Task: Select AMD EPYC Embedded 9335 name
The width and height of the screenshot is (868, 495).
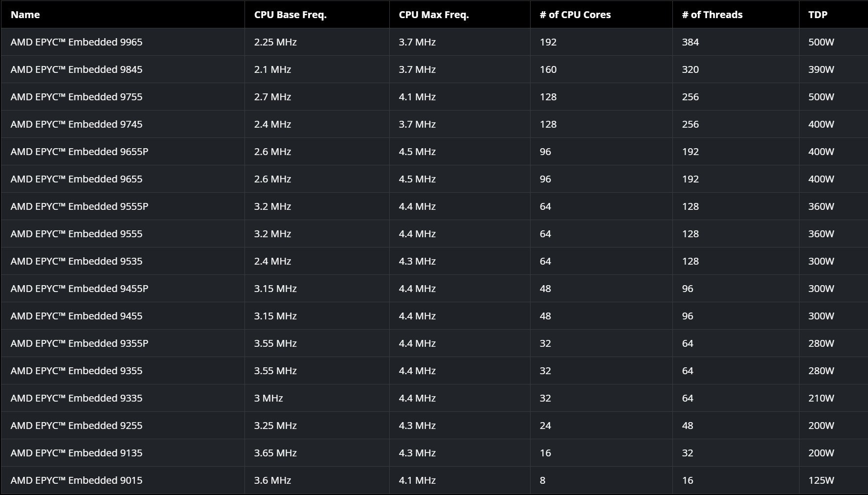Action: [76, 398]
